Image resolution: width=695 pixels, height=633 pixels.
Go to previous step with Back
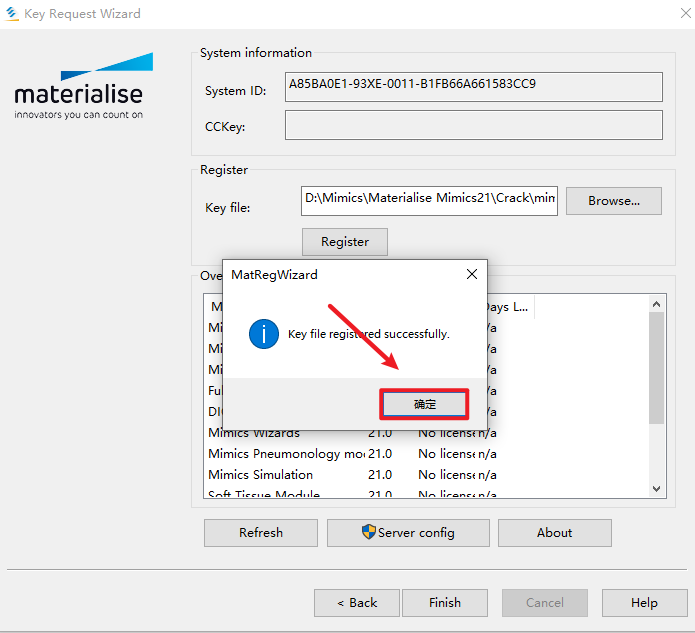[x=356, y=603]
